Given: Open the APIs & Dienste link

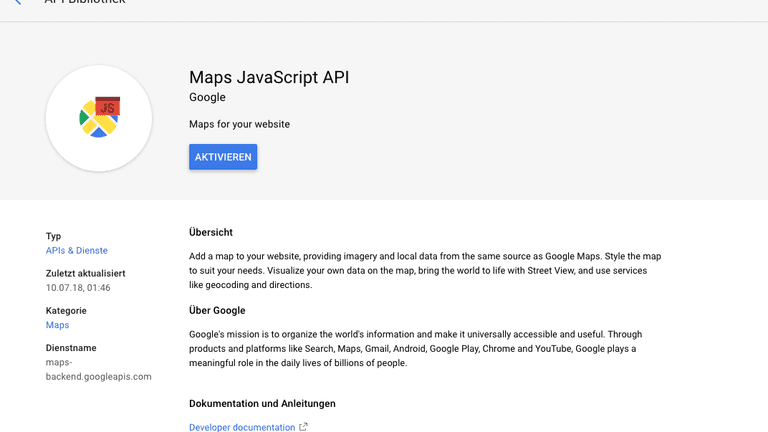Looking at the screenshot, I should [76, 250].
